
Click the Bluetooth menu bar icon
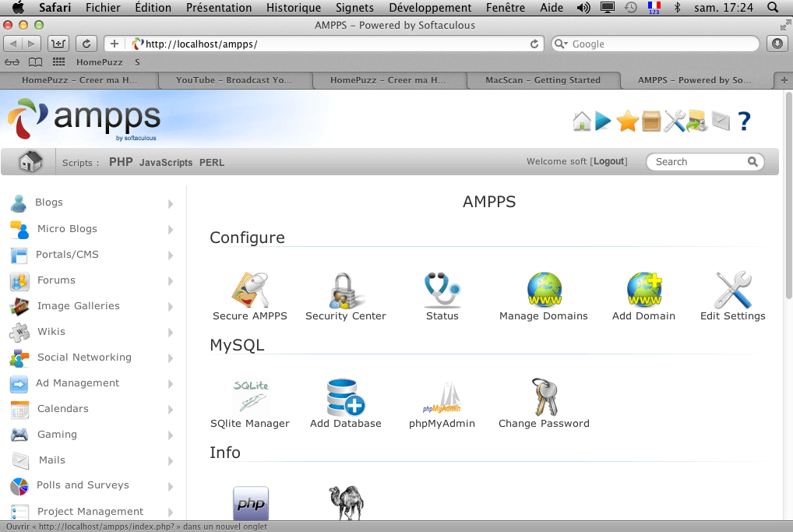[x=677, y=8]
